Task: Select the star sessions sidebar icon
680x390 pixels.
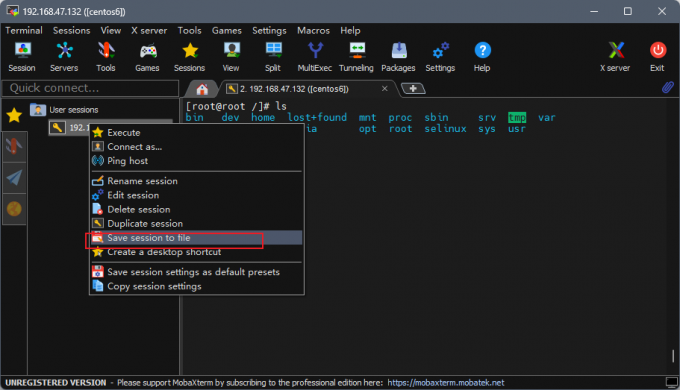Action: (x=14, y=115)
